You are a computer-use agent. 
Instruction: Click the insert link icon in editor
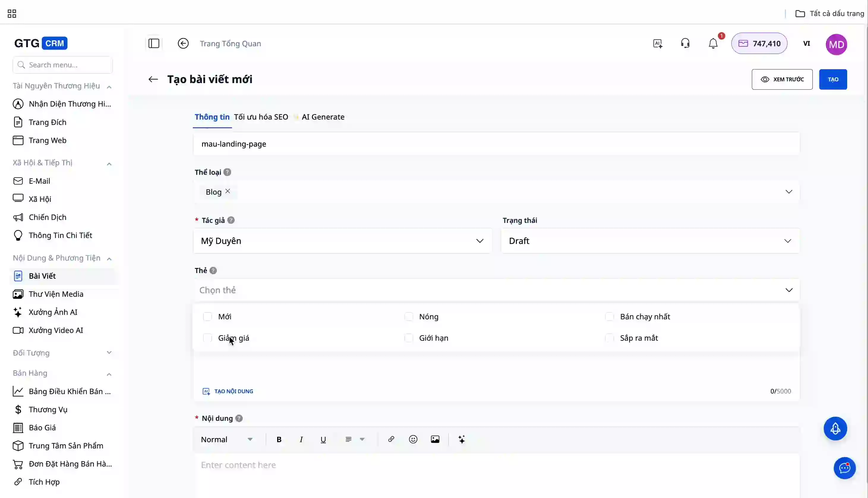391,439
